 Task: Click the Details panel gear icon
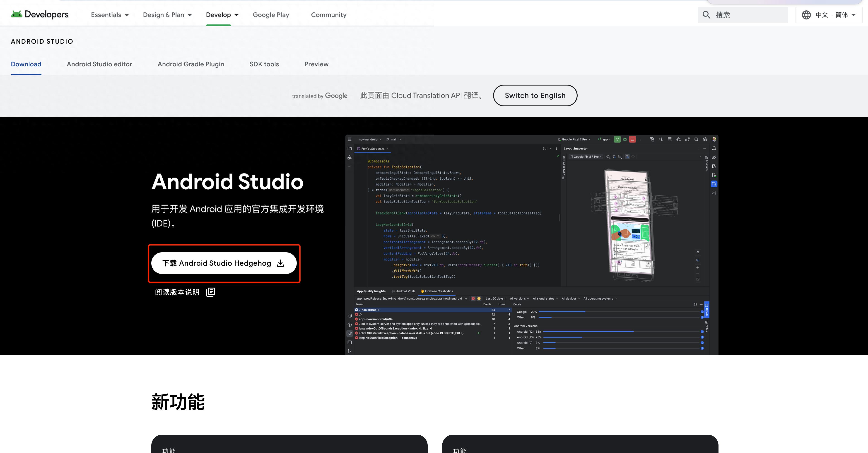click(695, 304)
